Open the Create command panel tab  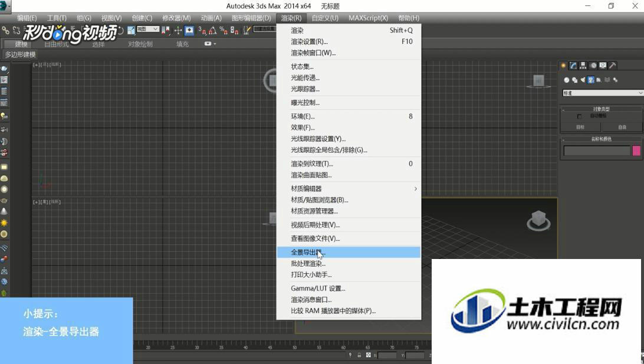pyautogui.click(x=564, y=65)
